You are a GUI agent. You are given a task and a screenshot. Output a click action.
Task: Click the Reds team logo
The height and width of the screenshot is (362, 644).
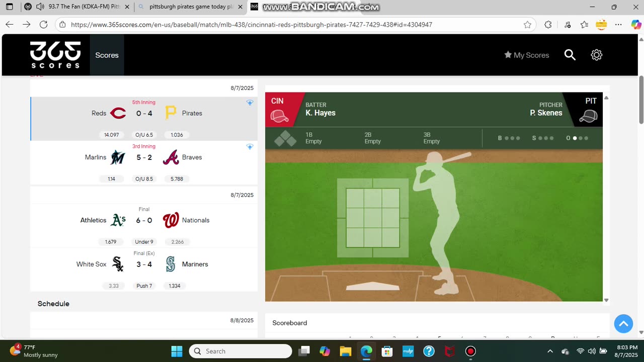point(118,114)
